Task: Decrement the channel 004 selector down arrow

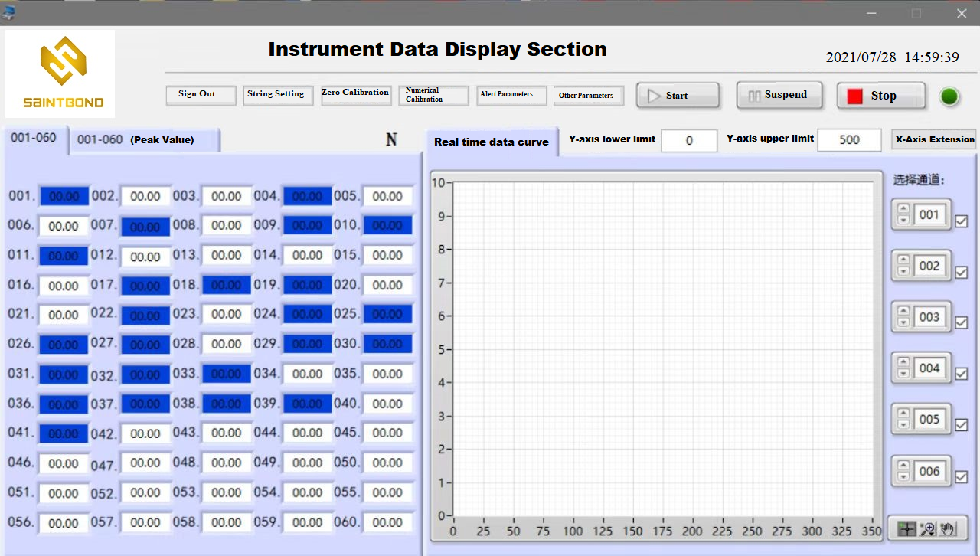Action: pos(903,374)
